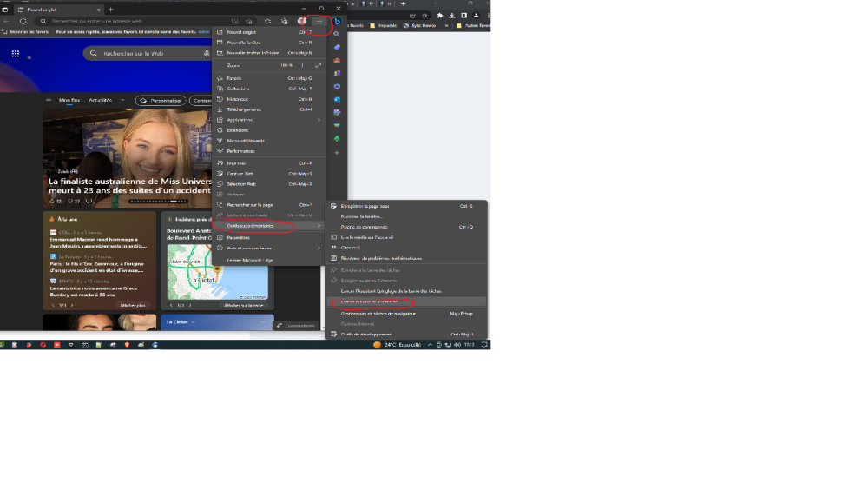Toggle the side panel icon in Chrome
This screenshot has width=868, height=477.
(x=464, y=16)
